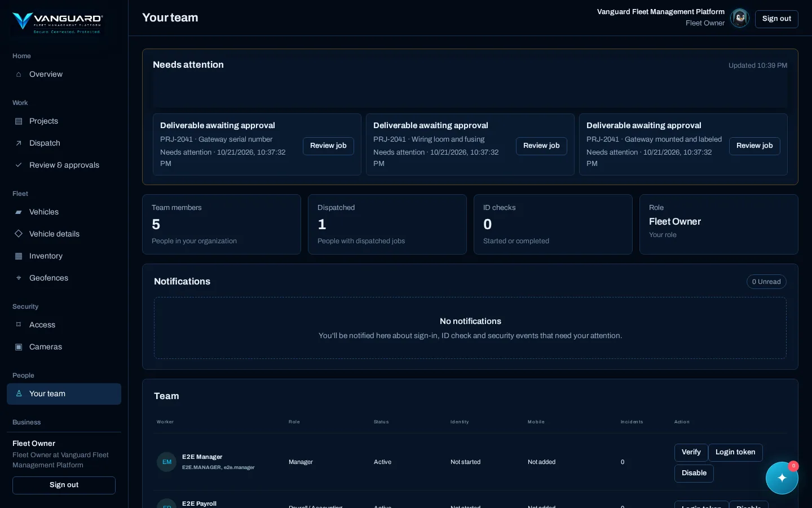Click the Cameras icon in the sidebar
Screen dimensions: 812x508
click(19, 347)
